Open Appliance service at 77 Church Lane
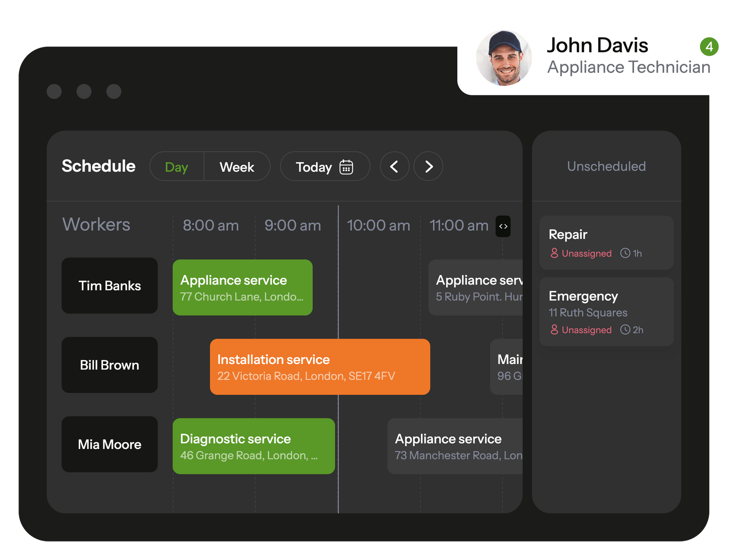The image size is (756, 560). tap(242, 288)
